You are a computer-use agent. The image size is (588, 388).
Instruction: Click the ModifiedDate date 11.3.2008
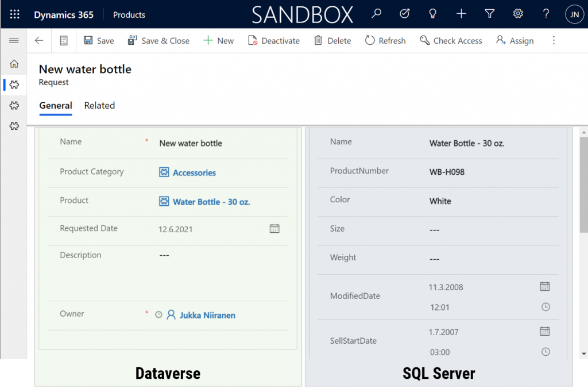click(446, 287)
